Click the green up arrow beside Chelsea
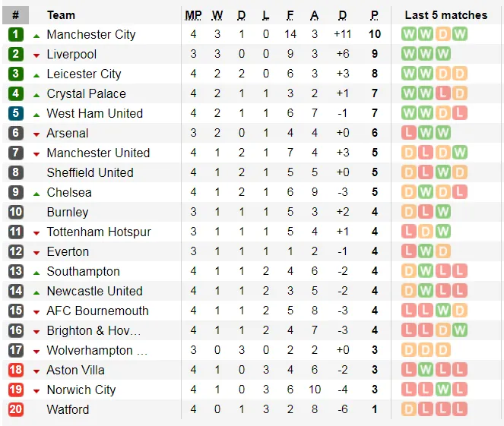The height and width of the screenshot is (426, 504). [36, 192]
